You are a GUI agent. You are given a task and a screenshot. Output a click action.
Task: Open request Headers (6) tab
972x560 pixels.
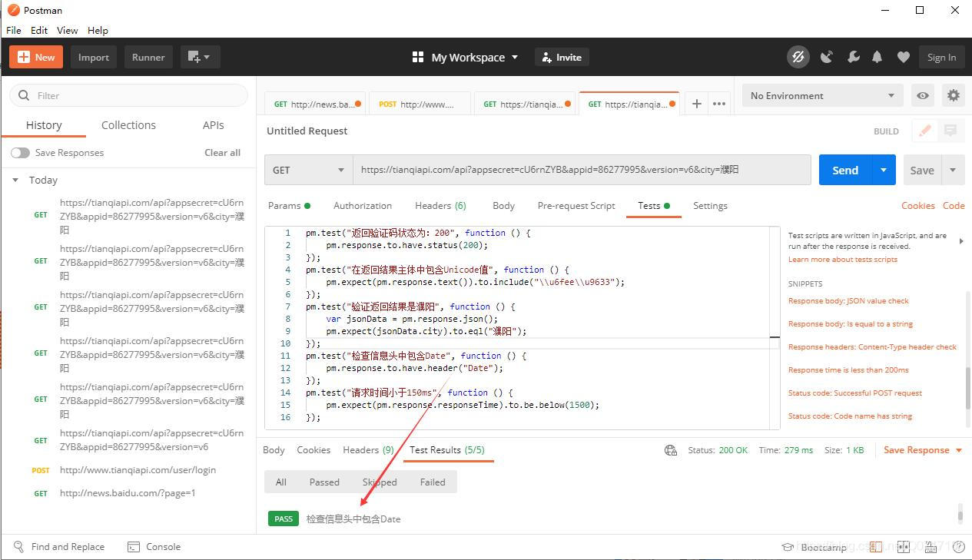pos(440,206)
